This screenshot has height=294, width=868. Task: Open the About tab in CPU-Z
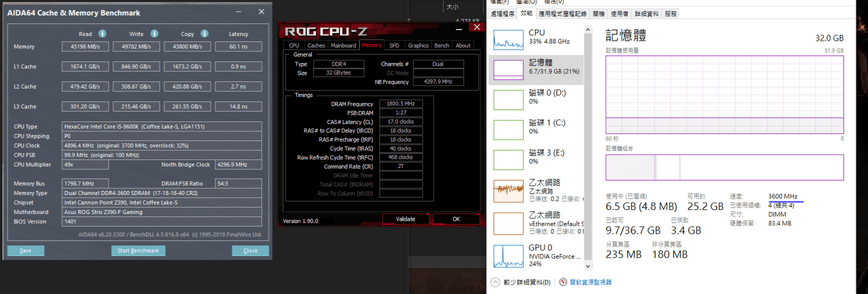[x=463, y=45]
